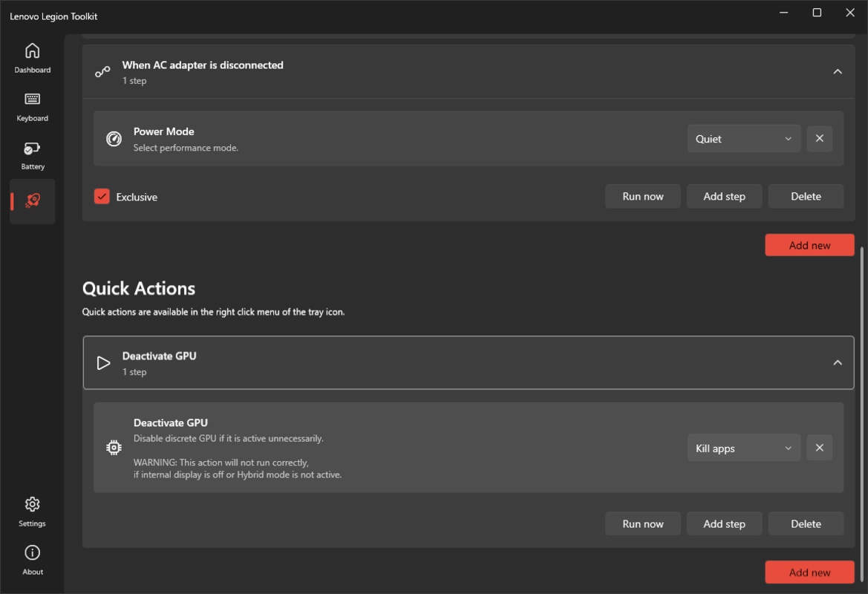Click the AC adapter trigger icon
This screenshot has width=868, height=594.
click(102, 72)
